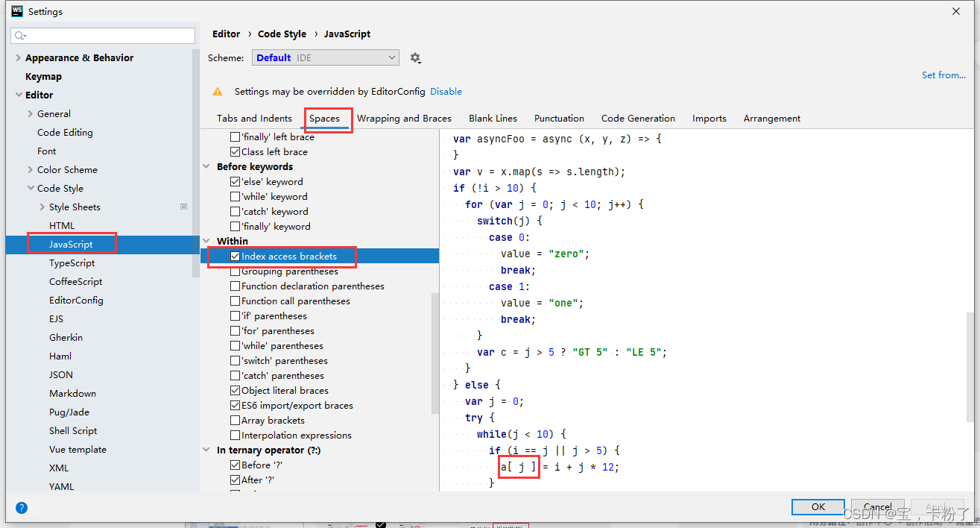
Task: Open EditorConfig code style
Action: [76, 301]
